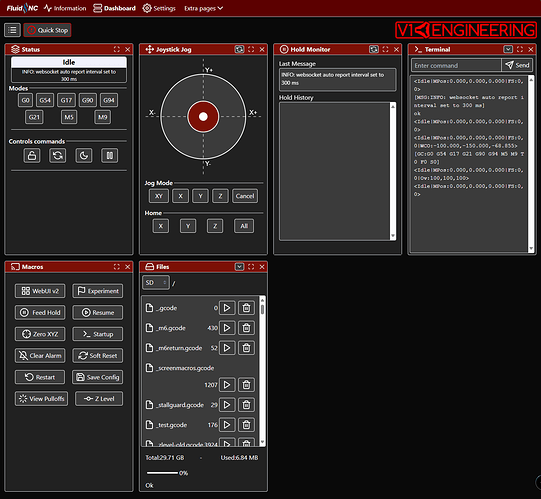The image size is (541, 499).
Task: Click the Quick Stop button
Action: 48,30
